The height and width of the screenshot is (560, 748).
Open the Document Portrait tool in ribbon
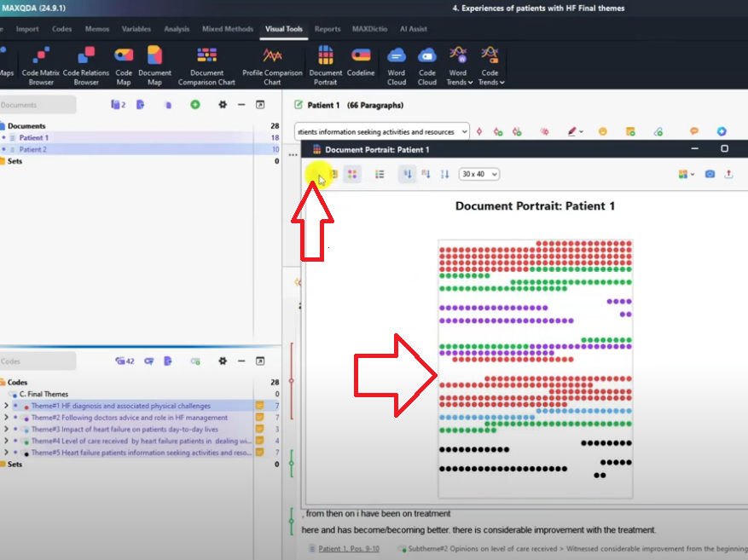pos(325,66)
